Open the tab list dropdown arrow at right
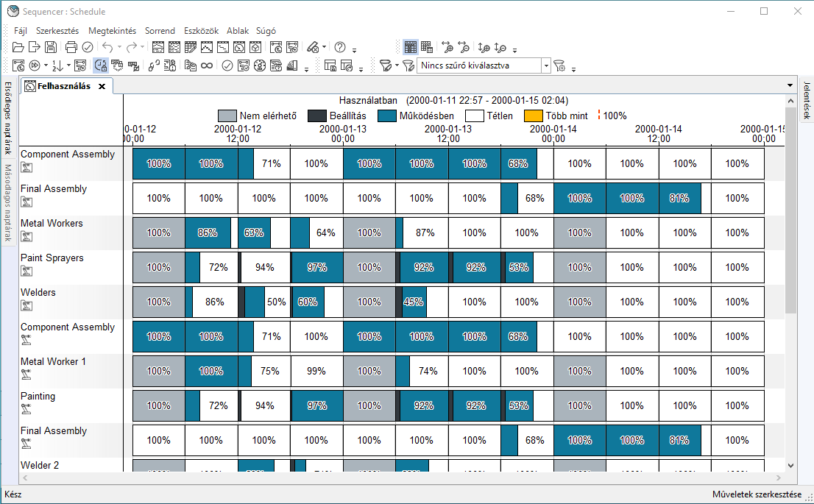The width and height of the screenshot is (814, 504). (790, 86)
